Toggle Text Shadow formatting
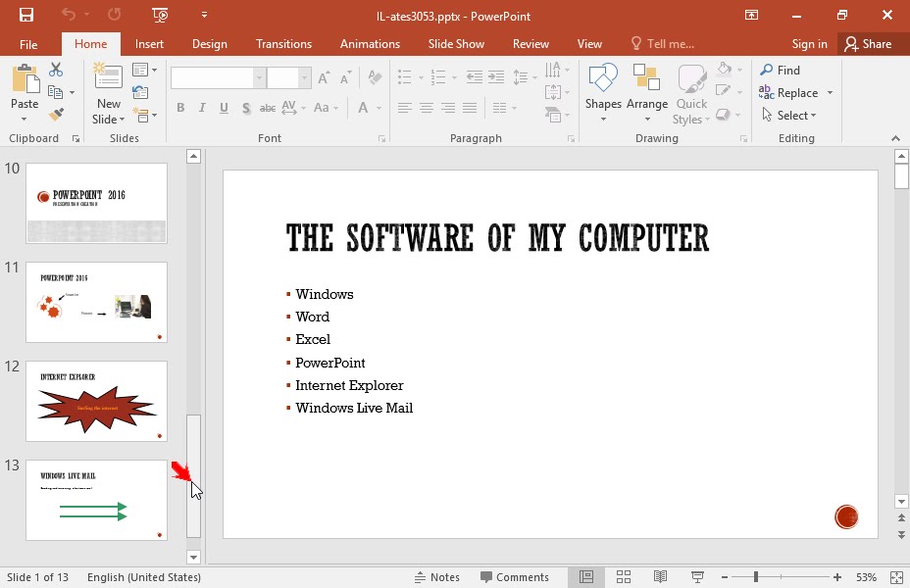The height and width of the screenshot is (588, 910). click(246, 108)
